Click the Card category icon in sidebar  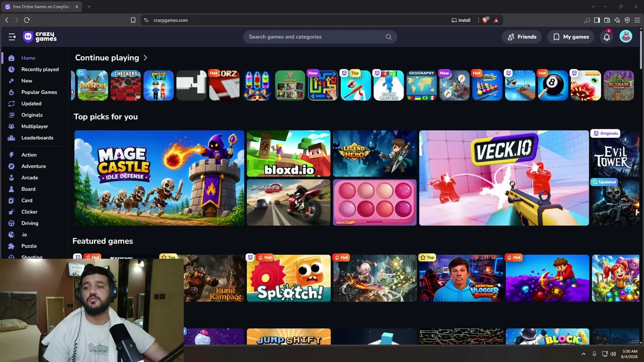pyautogui.click(x=12, y=200)
